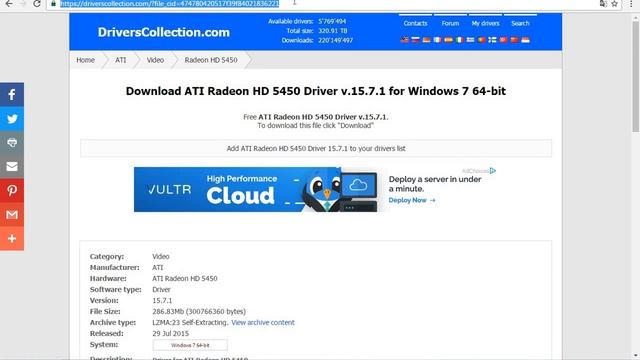Switch language using the German flag
The image size is (640, 360).
pyautogui.click(x=427, y=40)
